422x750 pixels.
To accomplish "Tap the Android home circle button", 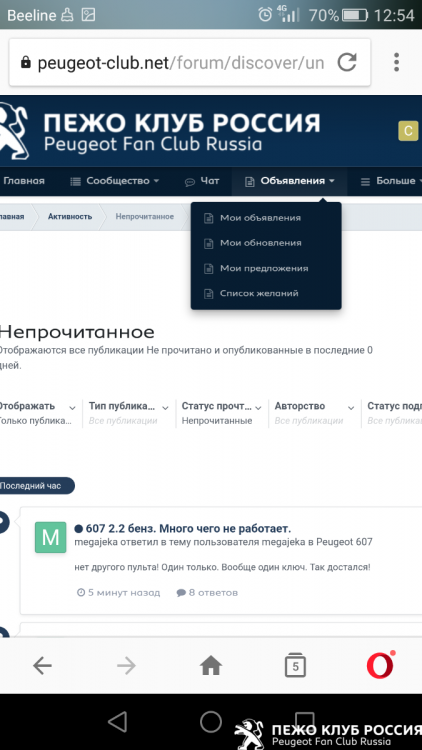I will point(211,722).
